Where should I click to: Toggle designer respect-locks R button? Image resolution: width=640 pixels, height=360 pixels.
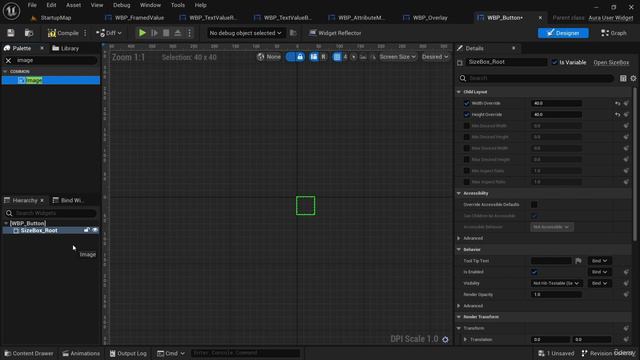coord(323,57)
